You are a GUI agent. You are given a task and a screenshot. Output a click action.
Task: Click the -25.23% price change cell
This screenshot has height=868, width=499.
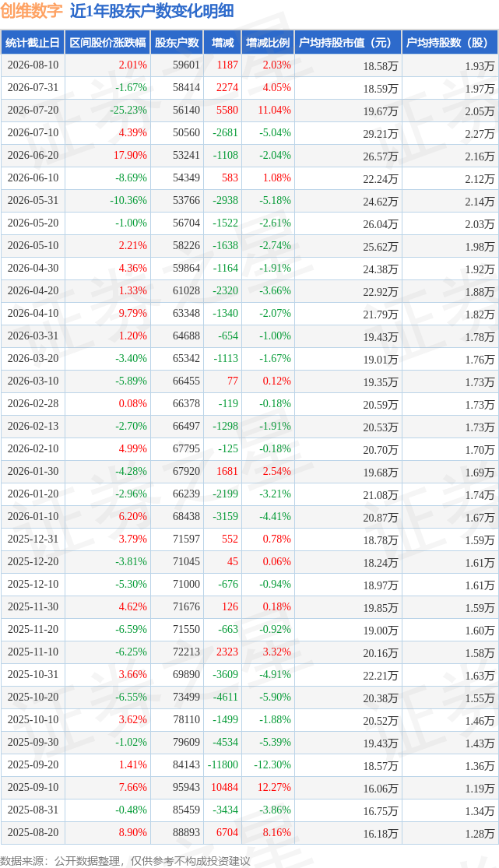point(128,111)
